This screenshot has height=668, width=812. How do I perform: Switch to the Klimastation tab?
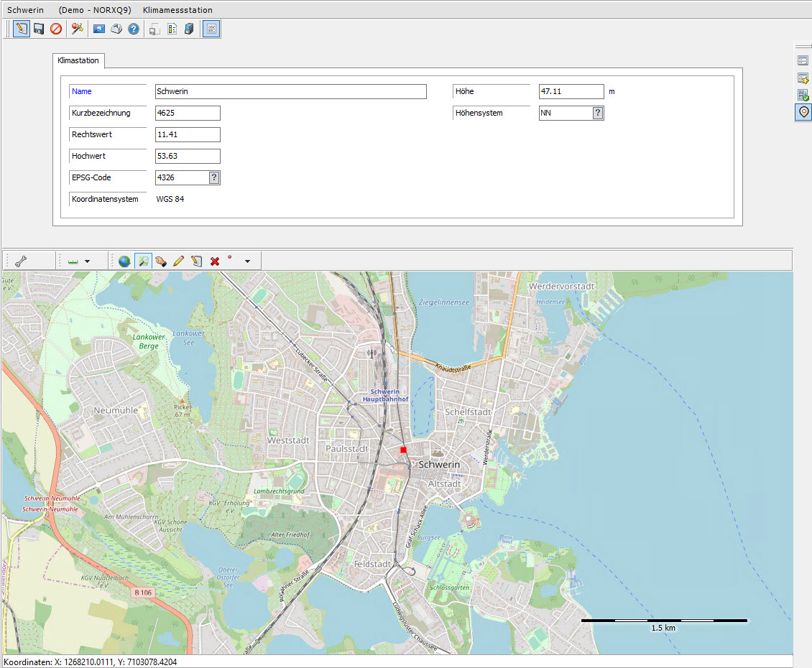tap(78, 60)
